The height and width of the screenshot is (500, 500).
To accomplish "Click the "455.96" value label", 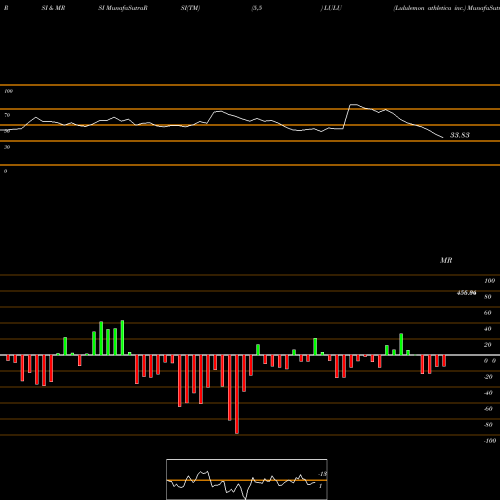I will tap(466, 293).
